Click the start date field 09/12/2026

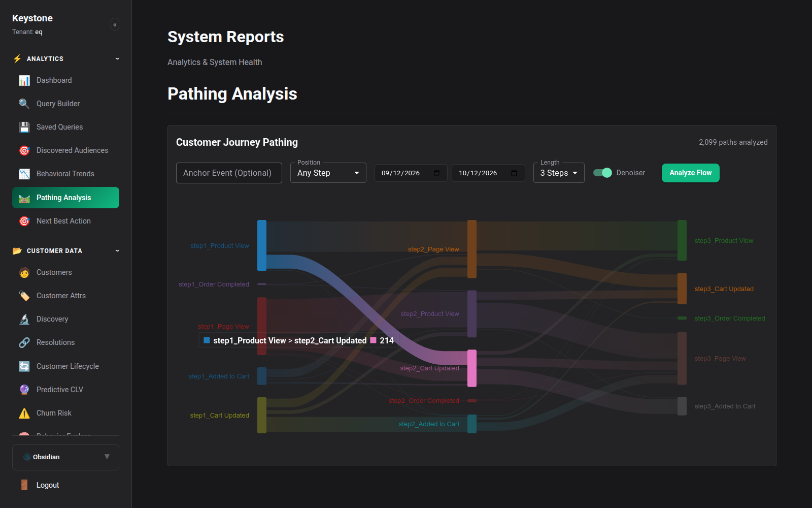411,173
